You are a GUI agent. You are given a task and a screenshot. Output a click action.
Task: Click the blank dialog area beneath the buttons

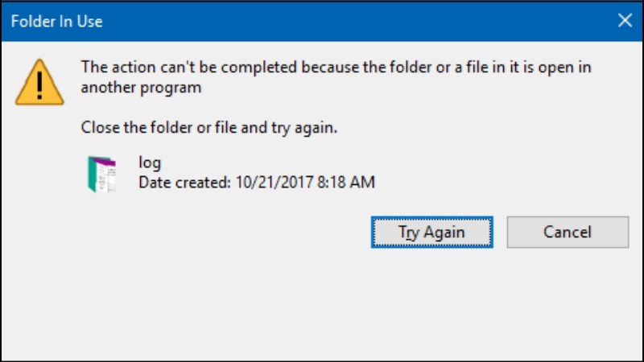pyautogui.click(x=322, y=304)
